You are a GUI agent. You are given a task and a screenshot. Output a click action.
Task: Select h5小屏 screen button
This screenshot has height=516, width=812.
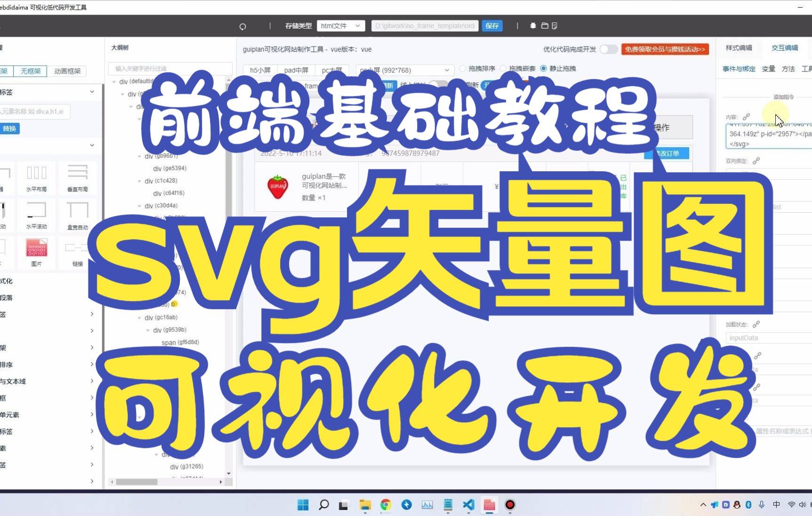pyautogui.click(x=260, y=70)
